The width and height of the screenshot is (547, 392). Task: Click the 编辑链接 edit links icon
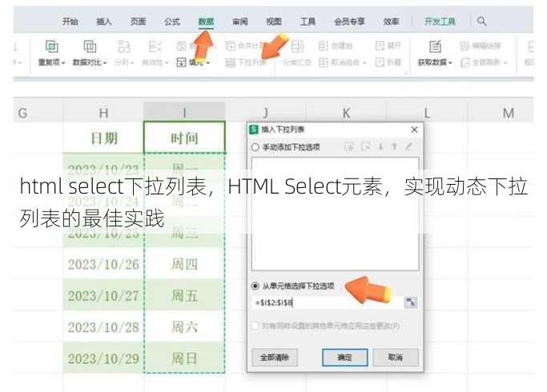click(x=465, y=46)
